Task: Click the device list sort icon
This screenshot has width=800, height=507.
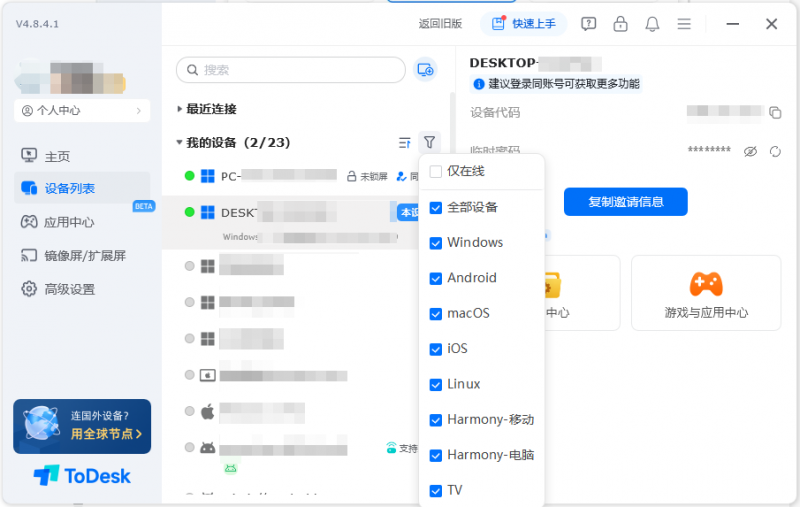Action: coord(404,143)
